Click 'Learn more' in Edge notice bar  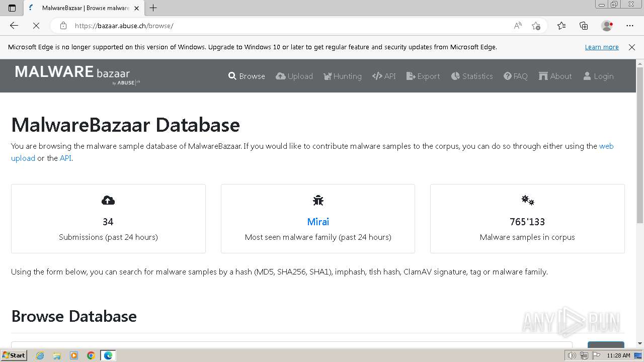point(602,47)
